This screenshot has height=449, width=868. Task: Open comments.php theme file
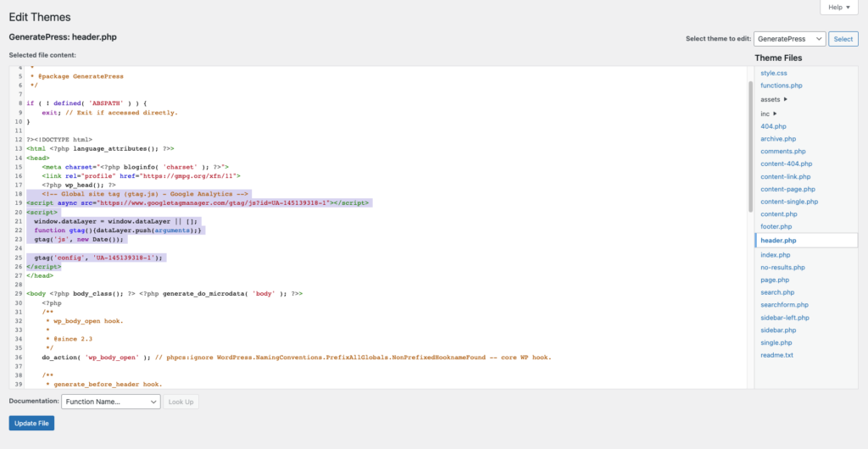[x=782, y=151]
